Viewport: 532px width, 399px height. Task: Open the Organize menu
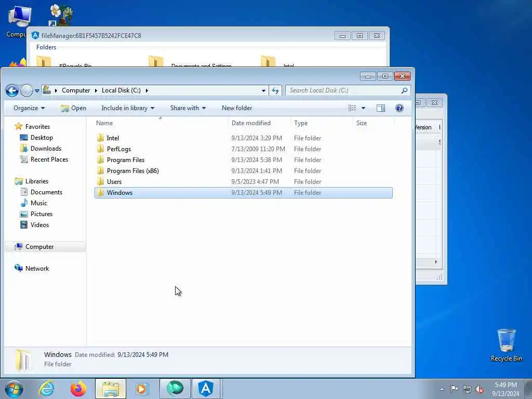[x=29, y=108]
